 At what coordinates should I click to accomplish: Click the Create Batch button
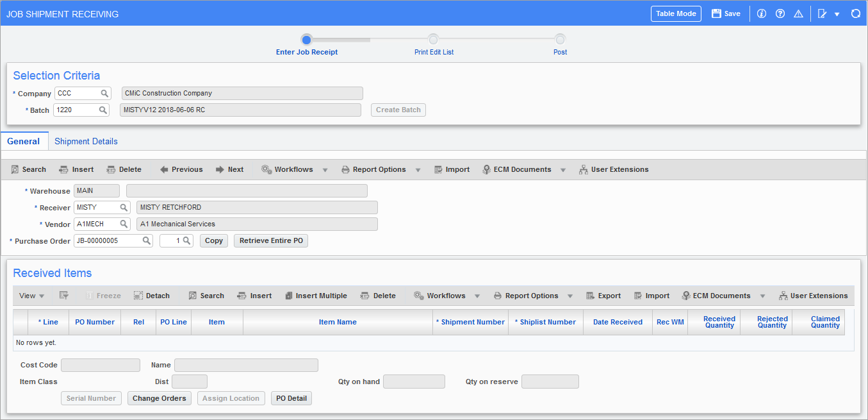point(398,110)
